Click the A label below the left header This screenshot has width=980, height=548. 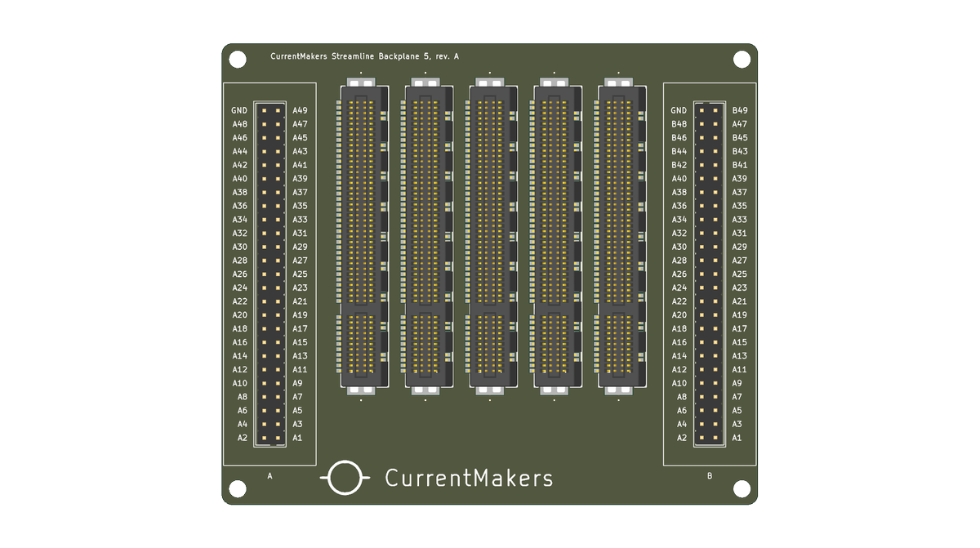pyautogui.click(x=269, y=475)
